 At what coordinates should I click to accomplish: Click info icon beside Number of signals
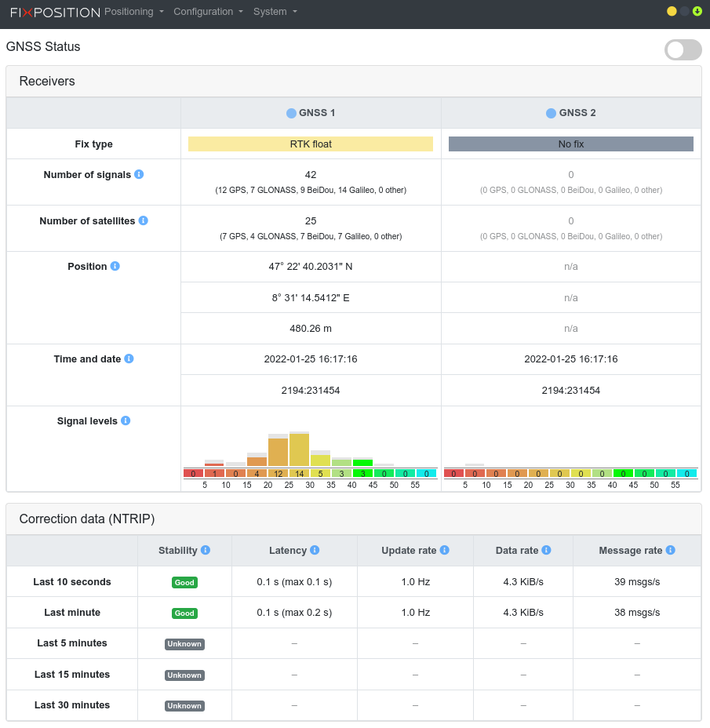(139, 174)
